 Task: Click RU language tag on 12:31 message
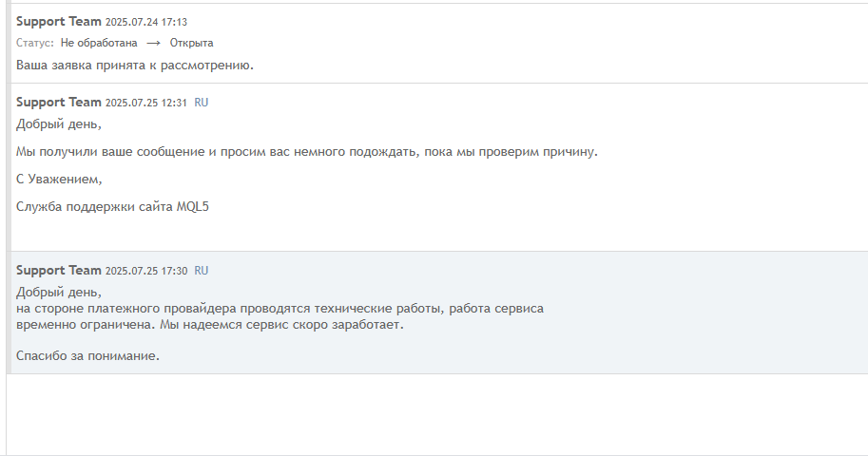click(202, 103)
